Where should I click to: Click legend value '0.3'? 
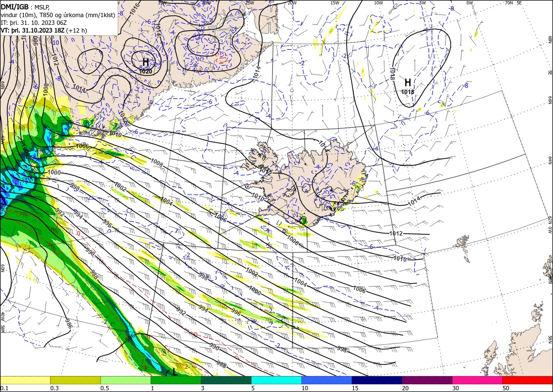click(54, 388)
